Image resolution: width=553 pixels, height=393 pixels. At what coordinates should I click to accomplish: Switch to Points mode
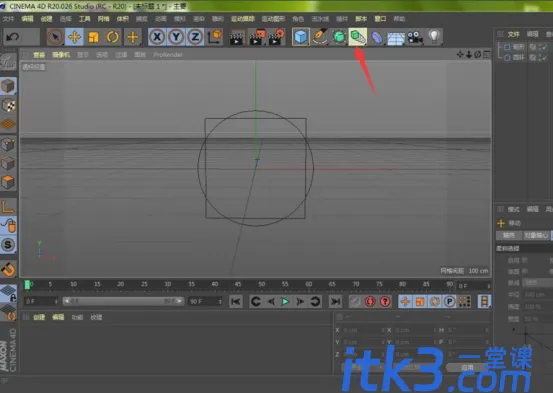point(8,144)
